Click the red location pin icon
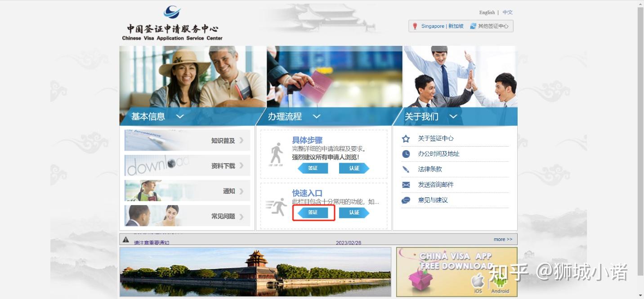The image size is (644, 299). coord(415,26)
